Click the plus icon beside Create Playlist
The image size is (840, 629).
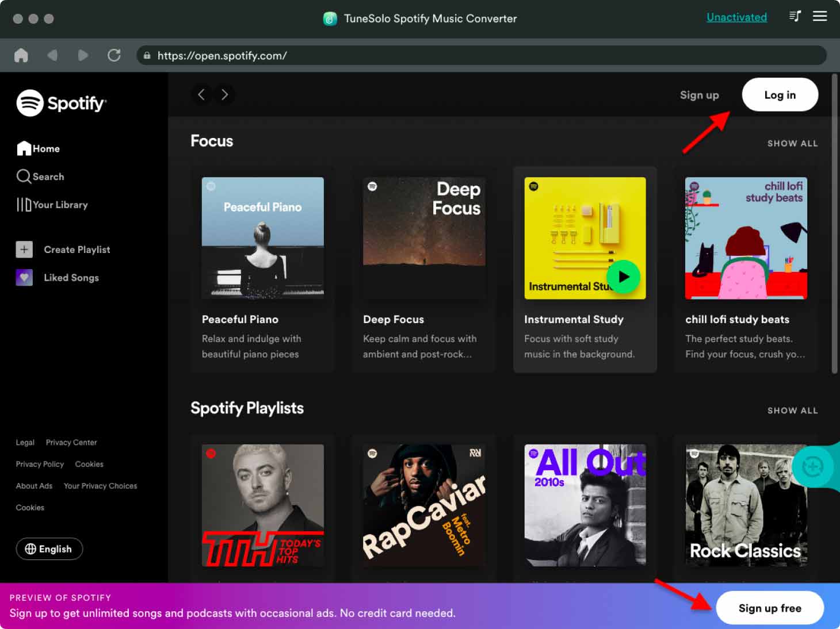[24, 250]
